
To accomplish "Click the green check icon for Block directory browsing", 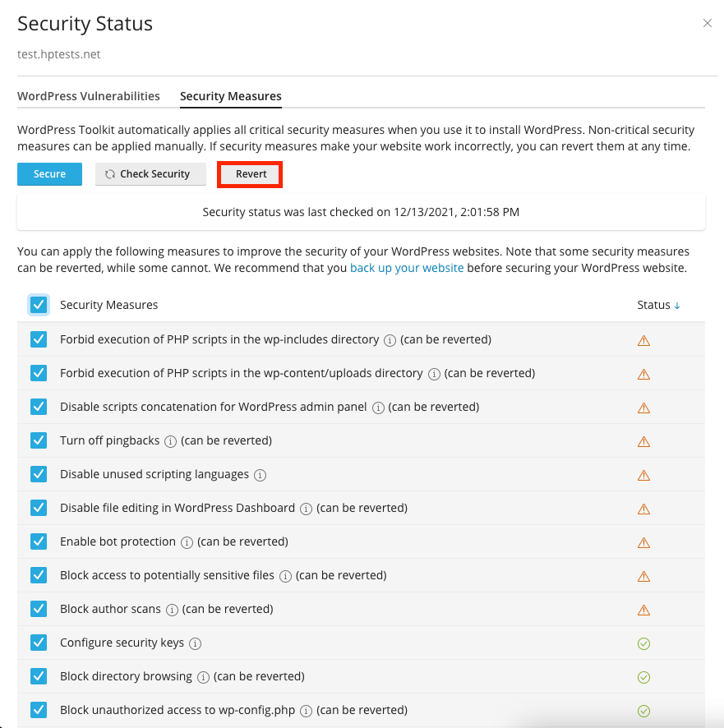I will 643,677.
